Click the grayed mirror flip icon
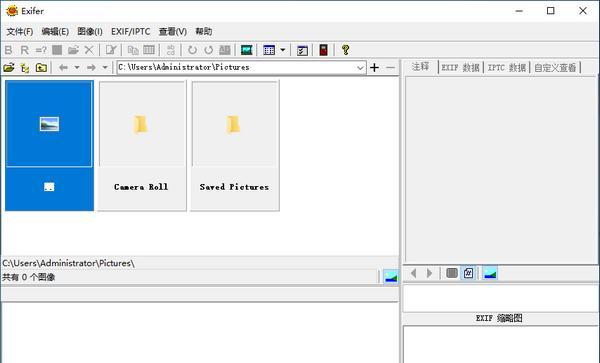Image resolution: width=600 pixels, height=363 pixels. point(225,50)
